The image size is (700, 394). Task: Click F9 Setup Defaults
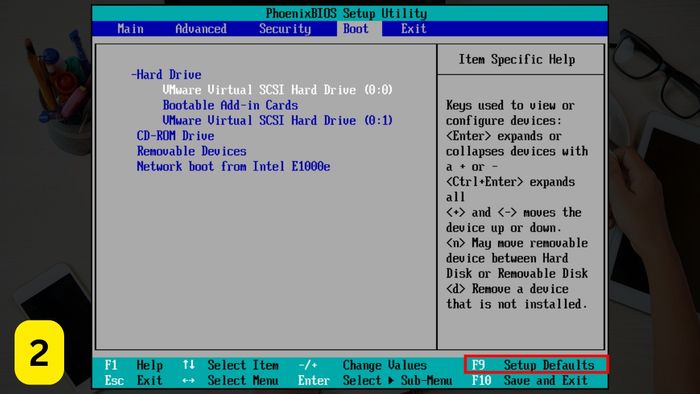click(x=536, y=365)
